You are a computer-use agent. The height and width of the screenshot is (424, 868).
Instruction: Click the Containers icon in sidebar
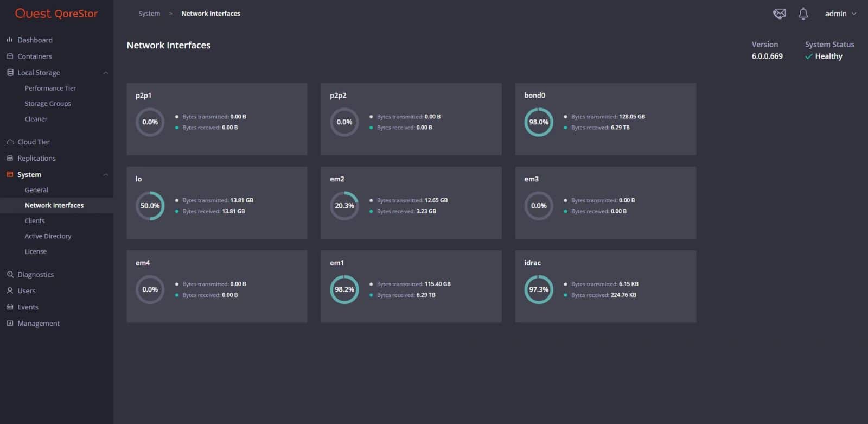point(10,56)
